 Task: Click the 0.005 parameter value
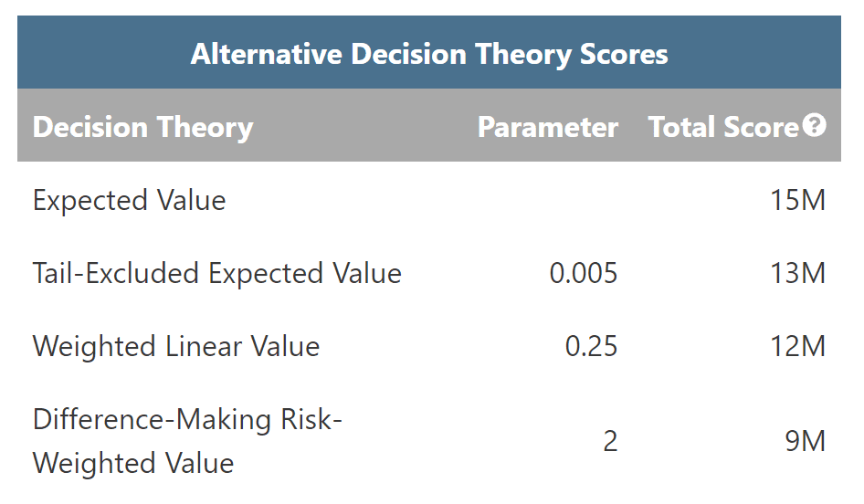pyautogui.click(x=584, y=273)
